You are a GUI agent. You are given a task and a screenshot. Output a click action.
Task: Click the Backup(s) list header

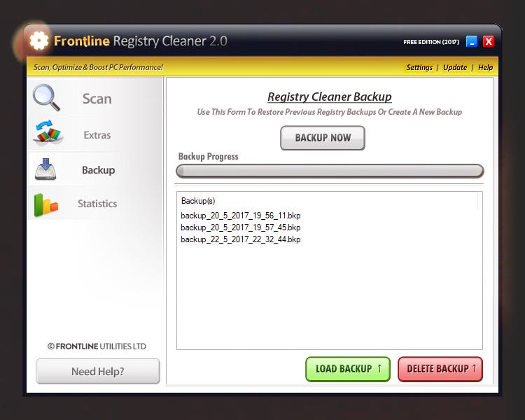pyautogui.click(x=198, y=201)
